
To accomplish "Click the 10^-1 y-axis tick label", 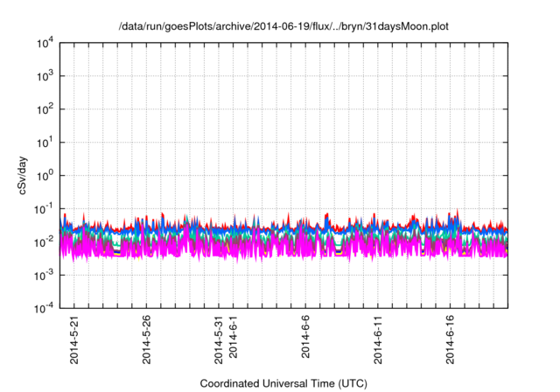I will (x=44, y=208).
